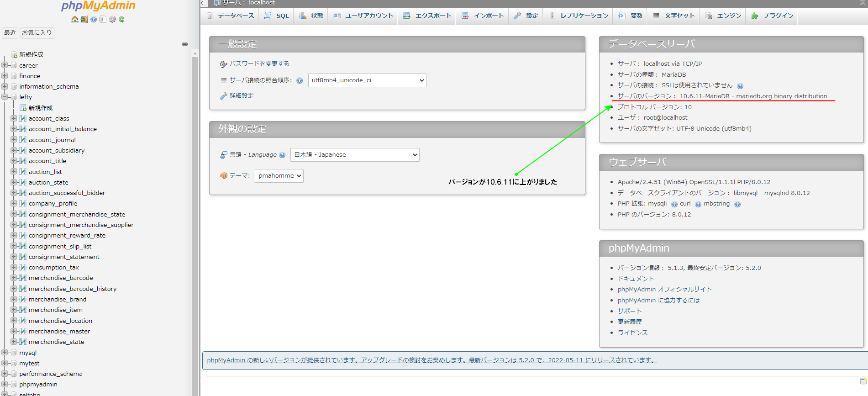This screenshot has height=396, width=868.
Task: Open the ユーザアカウント tab
Action: 363,16
